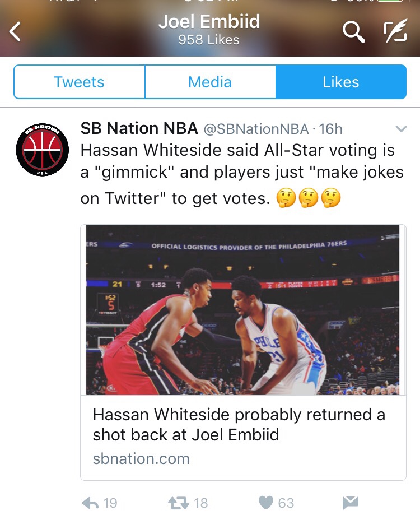Open the Whiteside vs Embiid article image
Image resolution: width=420 pixels, height=520 pixels.
[x=243, y=310]
